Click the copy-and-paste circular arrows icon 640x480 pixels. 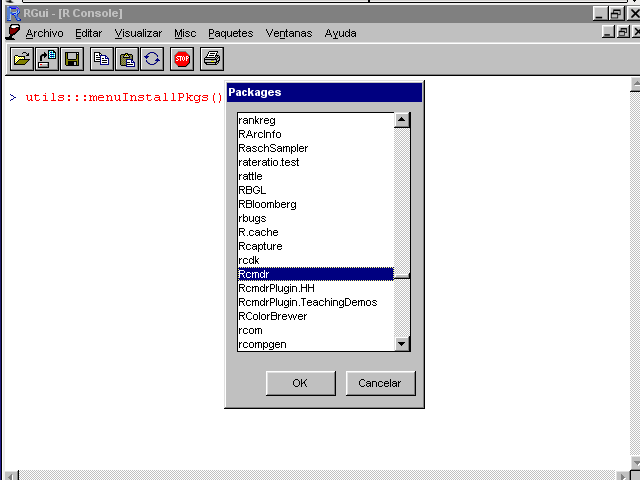[x=151, y=59]
